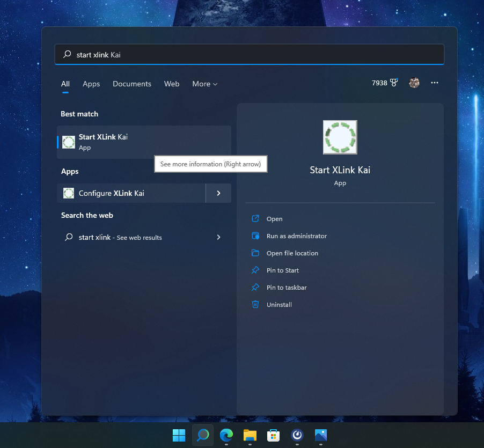Switch to the Web filter tab

[x=172, y=84]
